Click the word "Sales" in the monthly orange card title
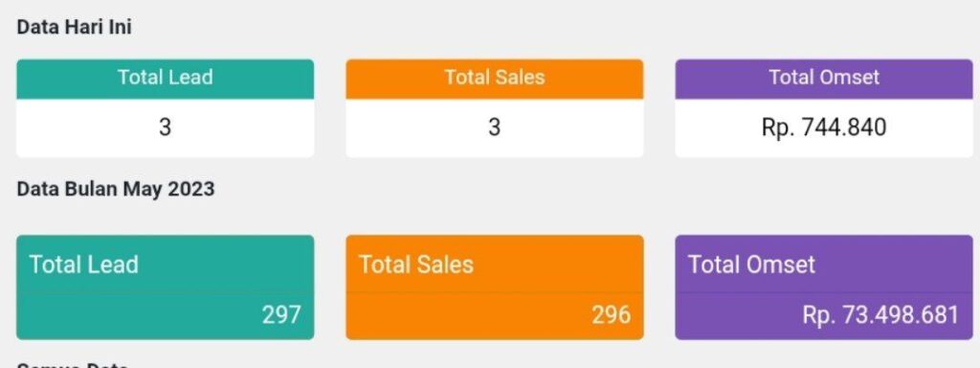Image resolution: width=980 pixels, height=368 pixels. click(444, 264)
